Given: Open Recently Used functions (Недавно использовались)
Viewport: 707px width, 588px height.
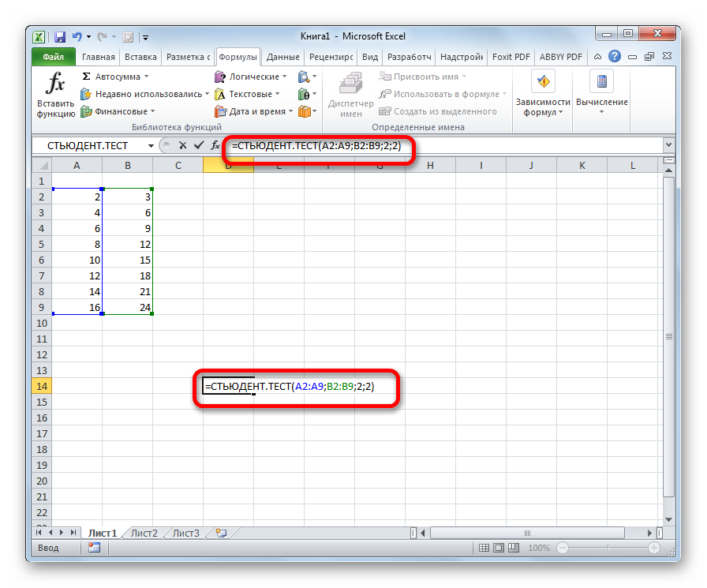Looking at the screenshot, I should [144, 94].
